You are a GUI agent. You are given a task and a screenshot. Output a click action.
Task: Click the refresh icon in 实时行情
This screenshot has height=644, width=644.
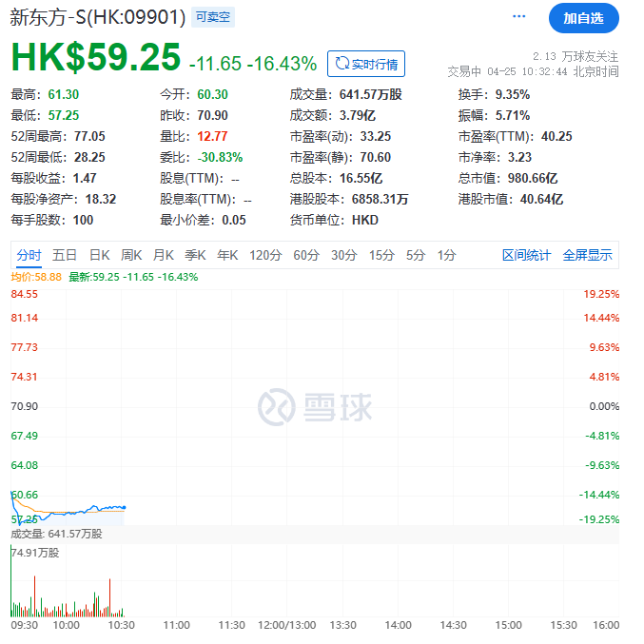(x=341, y=65)
